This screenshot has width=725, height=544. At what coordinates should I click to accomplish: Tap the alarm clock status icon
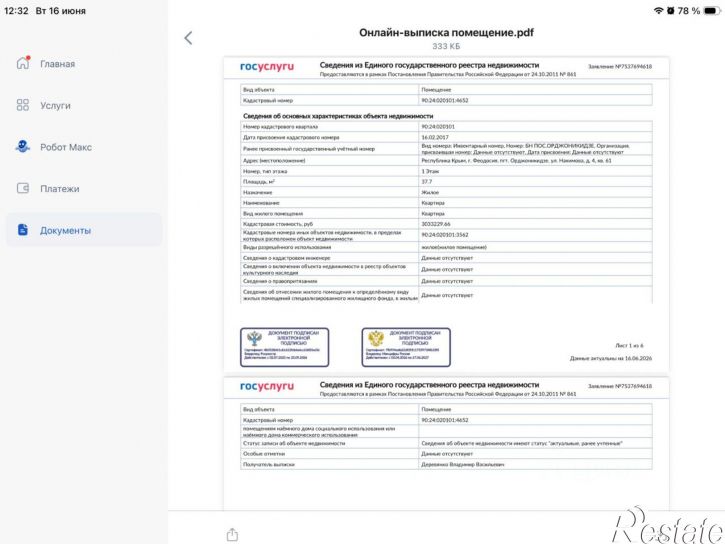click(670, 11)
